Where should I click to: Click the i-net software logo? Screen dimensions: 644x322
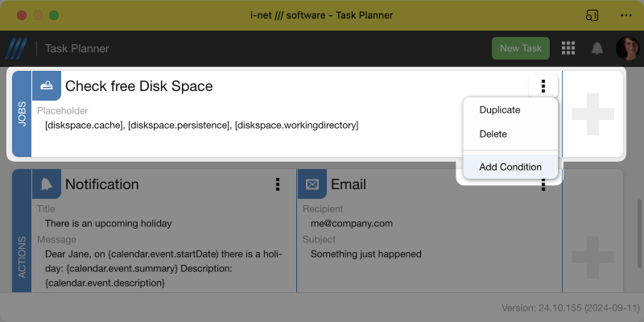click(17, 48)
